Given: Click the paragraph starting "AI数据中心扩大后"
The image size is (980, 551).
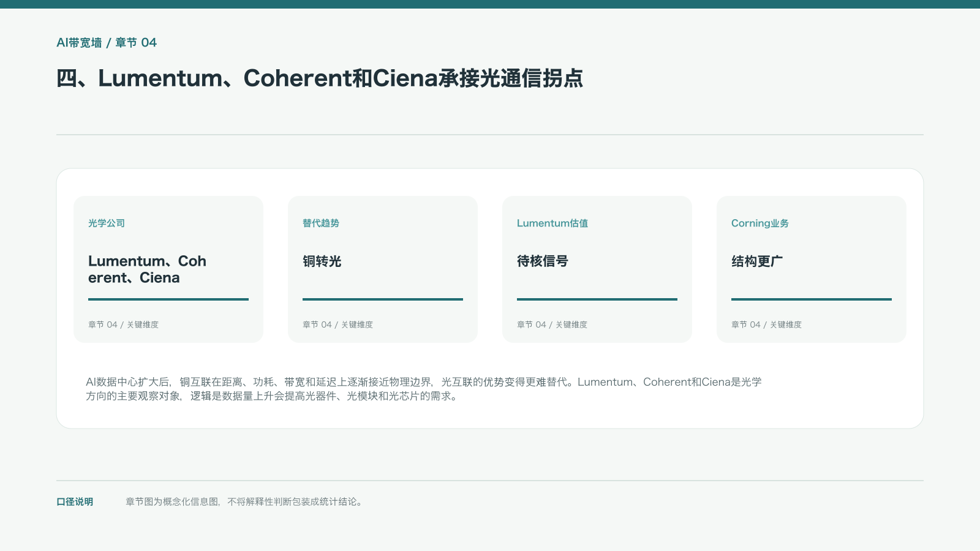Looking at the screenshot, I should point(424,389).
